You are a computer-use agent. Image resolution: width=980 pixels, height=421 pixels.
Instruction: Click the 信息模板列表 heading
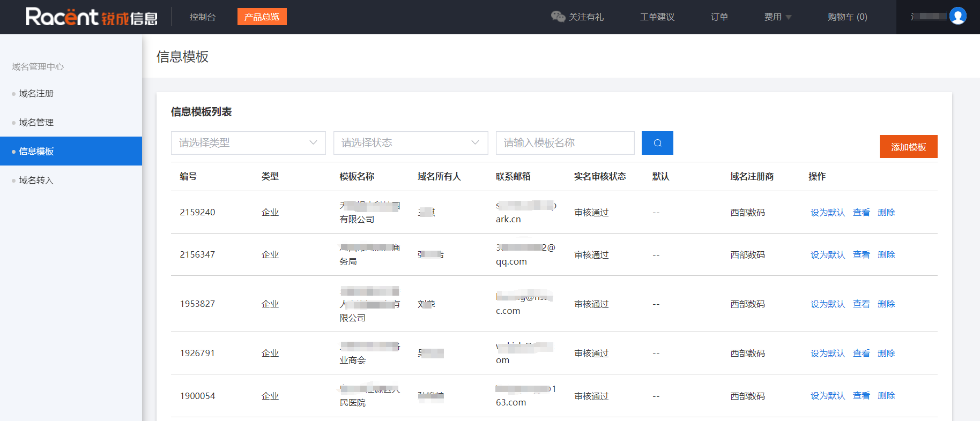point(201,111)
